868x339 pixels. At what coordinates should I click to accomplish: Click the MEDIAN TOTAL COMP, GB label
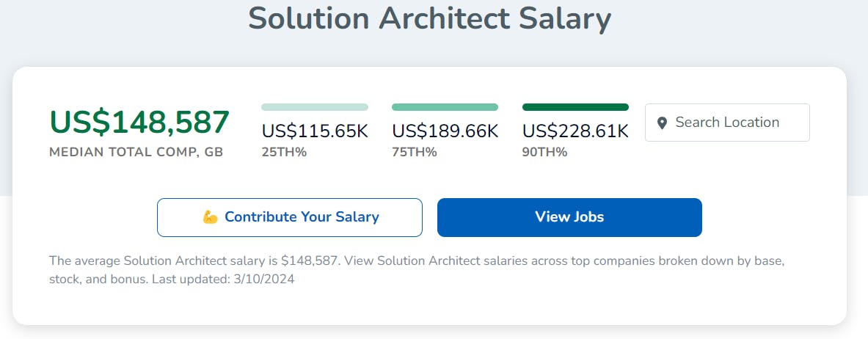[136, 153]
